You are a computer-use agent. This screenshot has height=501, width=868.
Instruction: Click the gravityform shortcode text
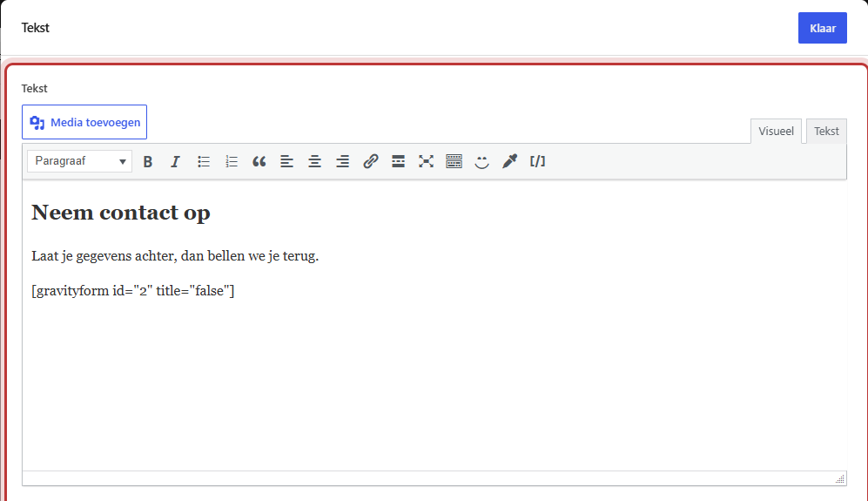[133, 291]
